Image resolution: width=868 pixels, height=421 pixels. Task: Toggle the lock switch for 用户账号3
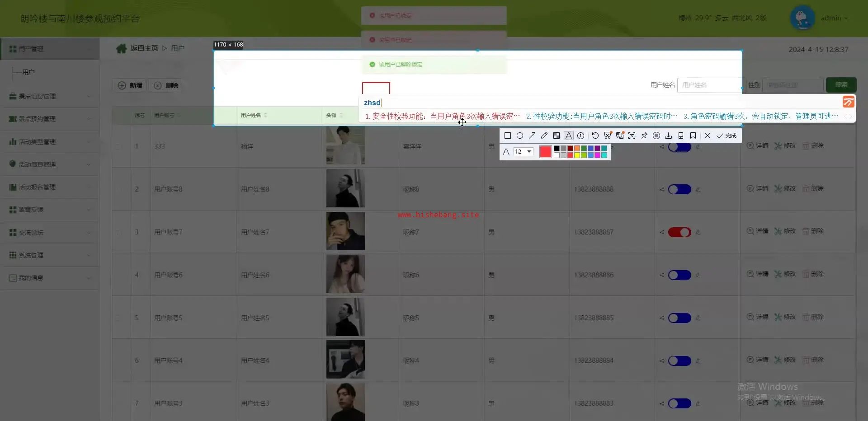click(x=679, y=403)
